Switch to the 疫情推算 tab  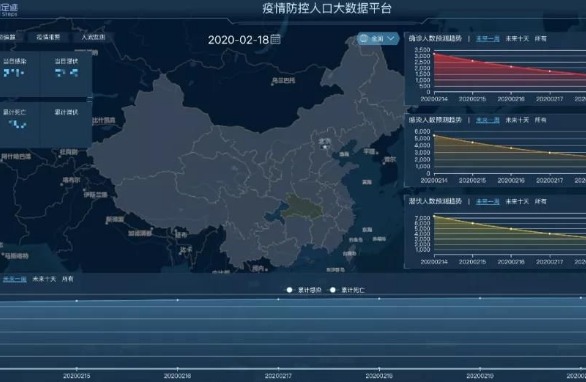tap(48, 37)
